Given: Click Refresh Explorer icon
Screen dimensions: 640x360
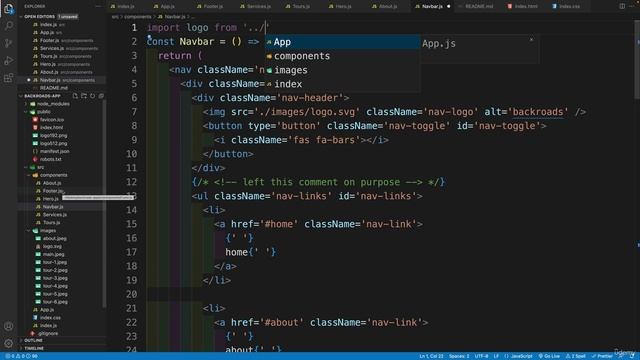Looking at the screenshot, I should pyautogui.click(x=93, y=96).
